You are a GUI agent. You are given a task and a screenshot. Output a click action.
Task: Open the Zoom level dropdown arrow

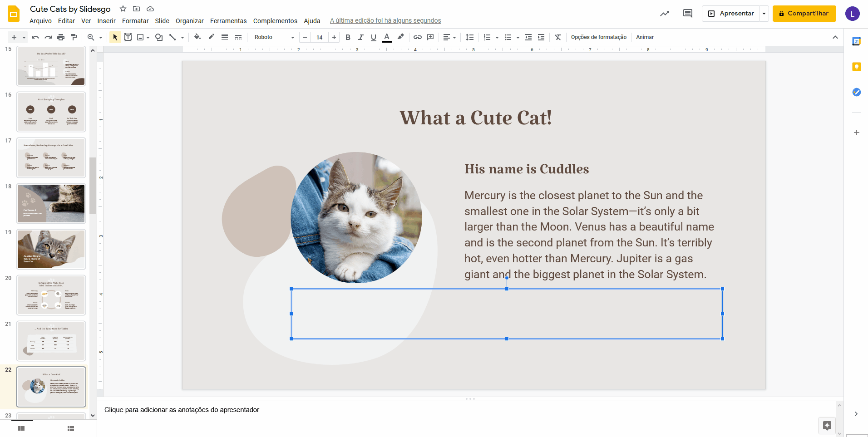(101, 37)
